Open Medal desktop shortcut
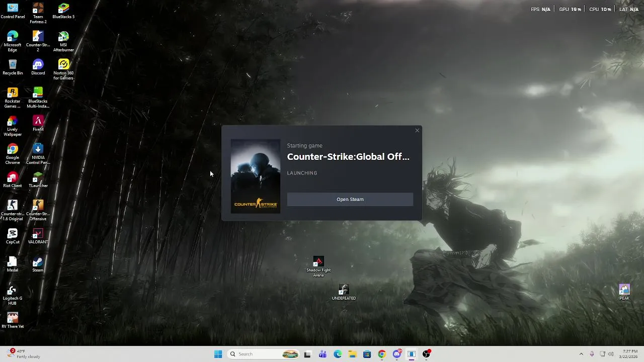644x362 pixels. coord(13,264)
